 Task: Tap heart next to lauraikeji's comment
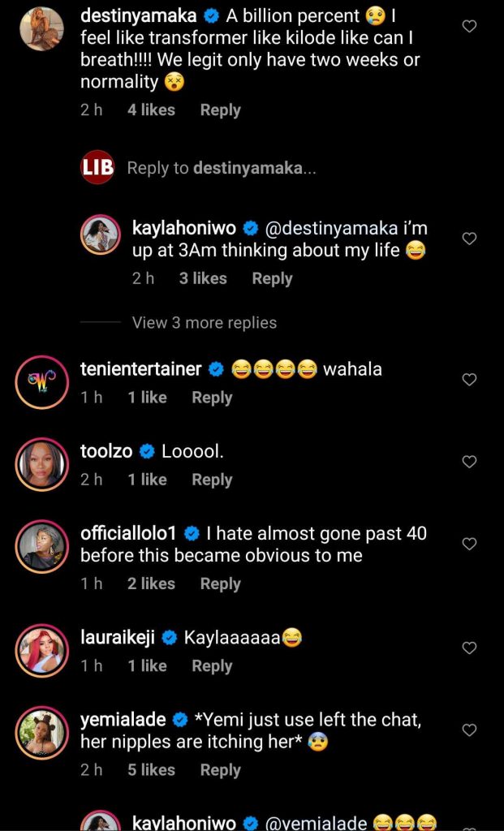[x=468, y=648]
